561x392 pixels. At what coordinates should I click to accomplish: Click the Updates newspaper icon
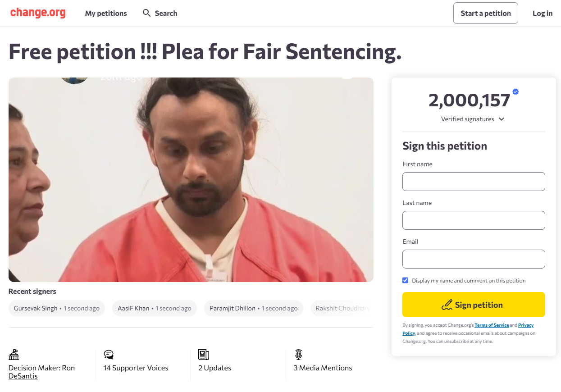click(x=204, y=355)
